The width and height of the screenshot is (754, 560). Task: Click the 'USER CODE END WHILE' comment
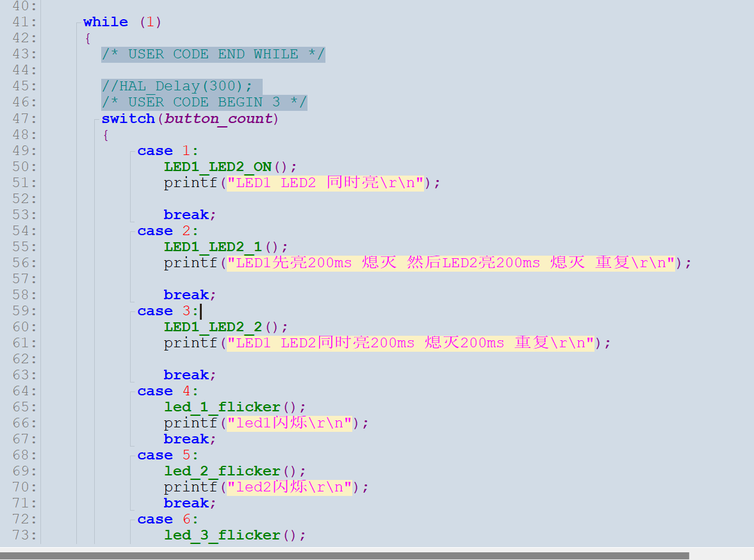tap(213, 54)
